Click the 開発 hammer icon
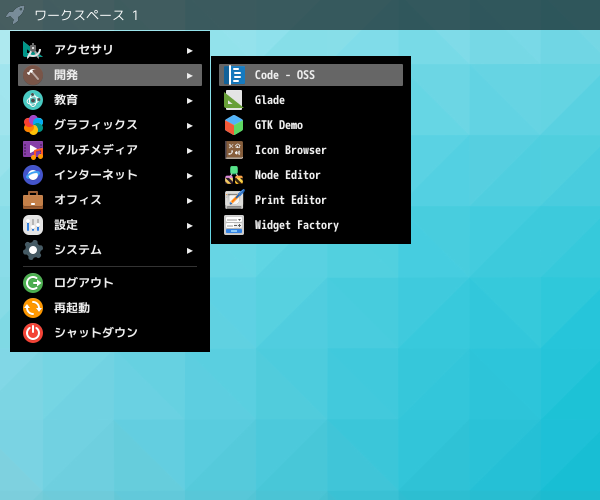Viewport: 600px width, 500px height. pos(33,75)
